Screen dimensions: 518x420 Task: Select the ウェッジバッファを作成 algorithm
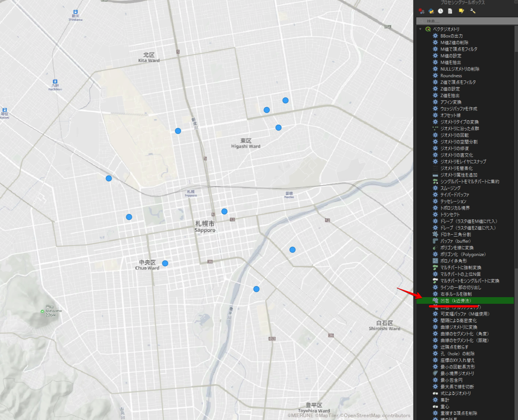459,108
